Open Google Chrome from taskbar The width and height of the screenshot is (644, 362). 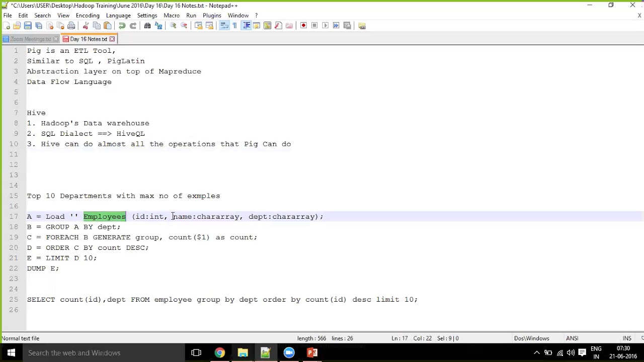(x=220, y=353)
